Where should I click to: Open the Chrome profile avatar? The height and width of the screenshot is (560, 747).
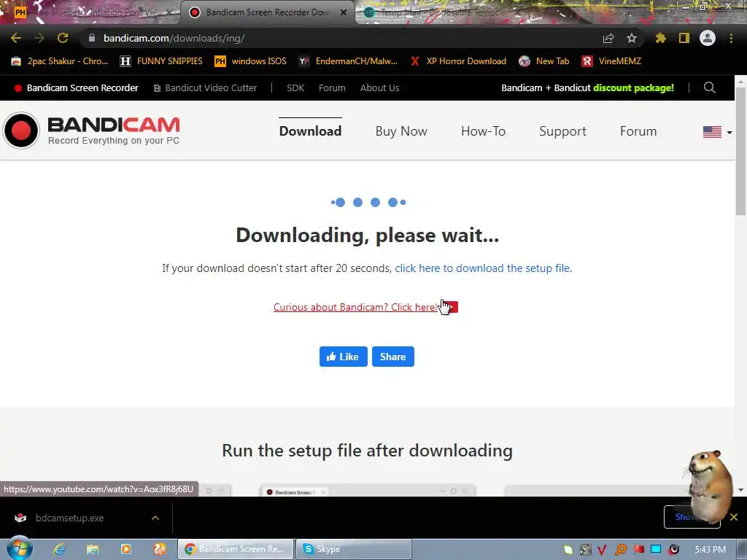tap(708, 38)
